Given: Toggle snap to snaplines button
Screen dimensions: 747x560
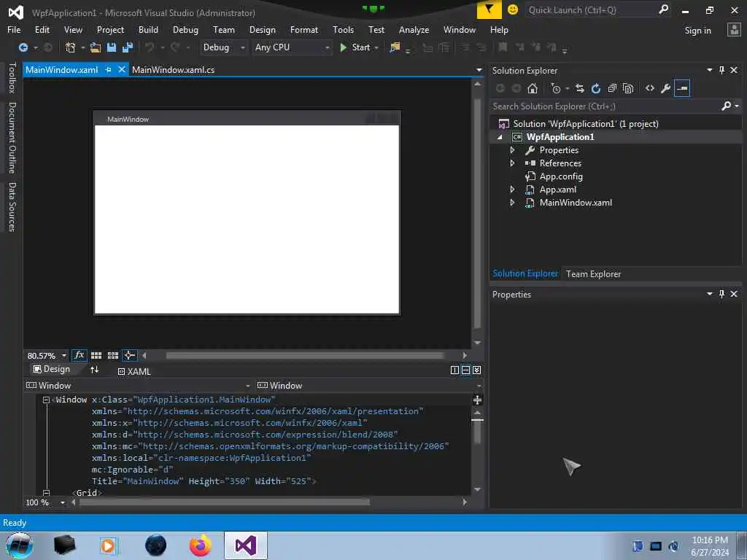Looking at the screenshot, I should point(130,355).
